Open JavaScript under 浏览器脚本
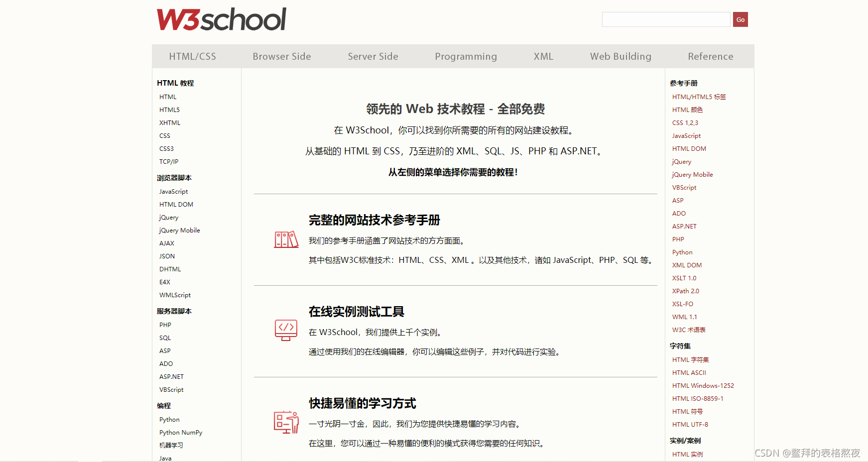The height and width of the screenshot is (462, 868). pyautogui.click(x=173, y=192)
